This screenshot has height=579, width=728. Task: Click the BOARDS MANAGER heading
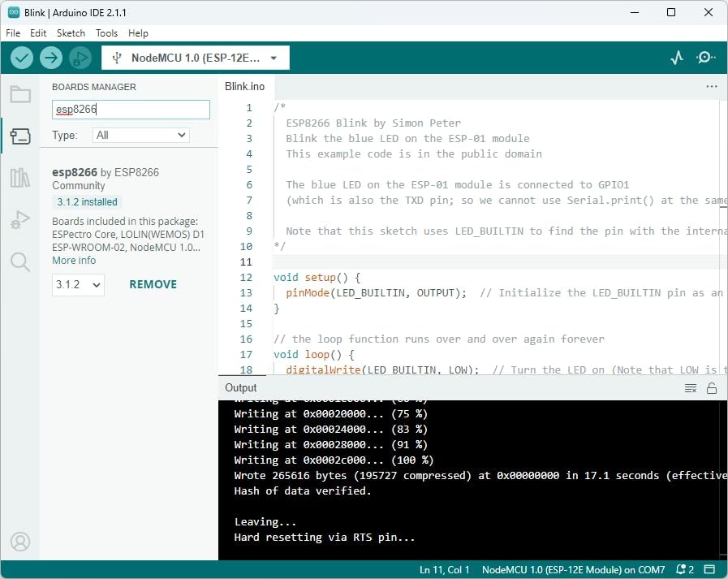pyautogui.click(x=94, y=87)
